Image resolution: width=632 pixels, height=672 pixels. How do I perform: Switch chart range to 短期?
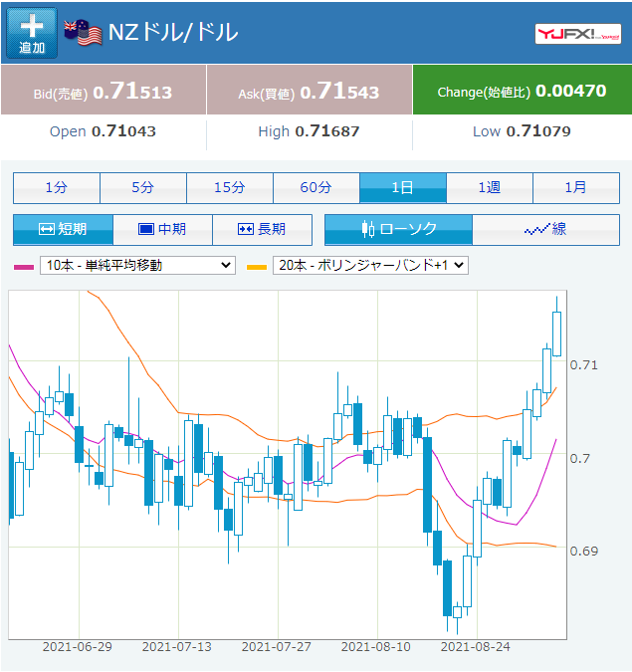tap(63, 229)
